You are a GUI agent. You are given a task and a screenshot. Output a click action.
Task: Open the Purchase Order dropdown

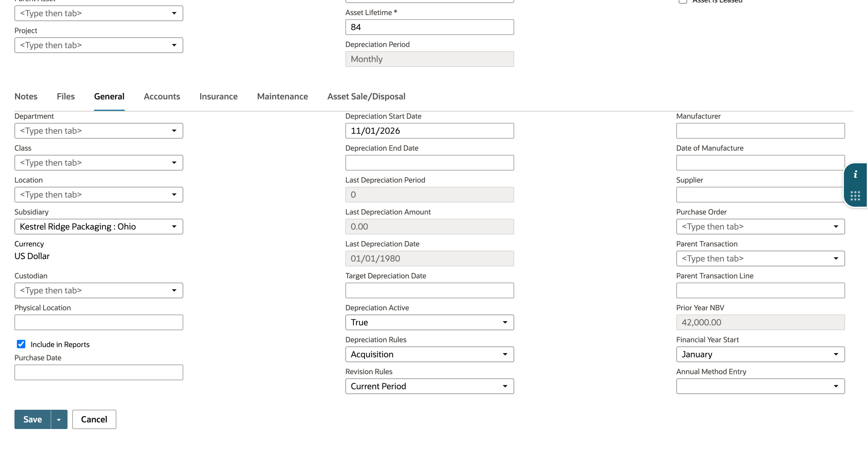pos(760,227)
